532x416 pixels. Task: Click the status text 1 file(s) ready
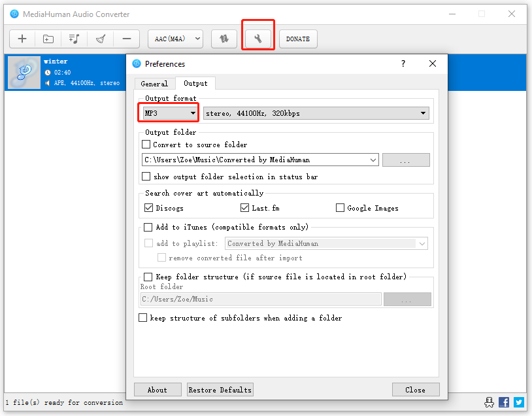pos(65,402)
